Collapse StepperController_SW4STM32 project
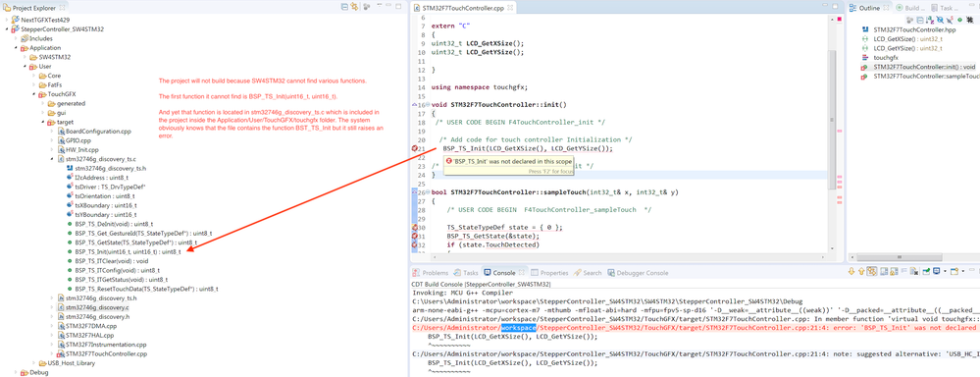 (7, 29)
